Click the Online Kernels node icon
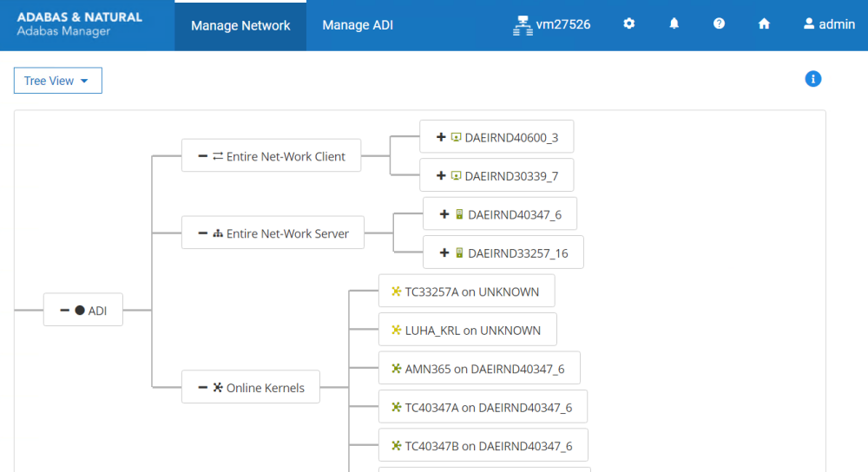The width and height of the screenshot is (868, 472). pyautogui.click(x=218, y=388)
